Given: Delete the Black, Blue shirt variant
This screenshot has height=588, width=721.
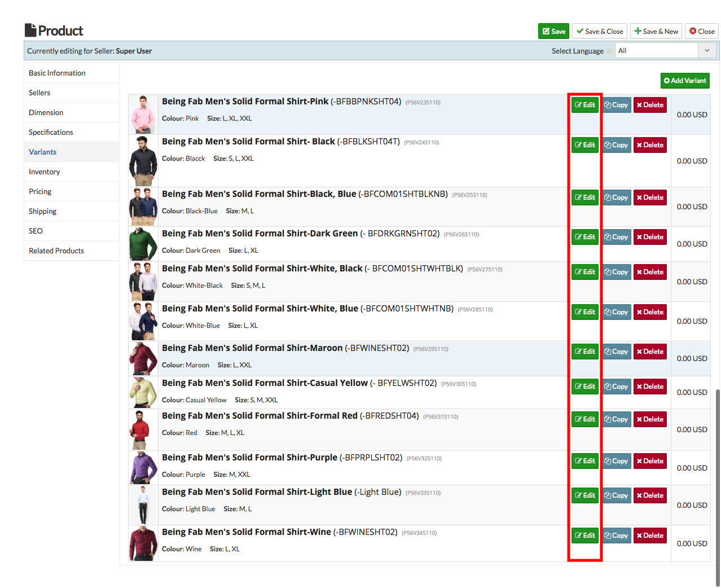Looking at the screenshot, I should [650, 198].
